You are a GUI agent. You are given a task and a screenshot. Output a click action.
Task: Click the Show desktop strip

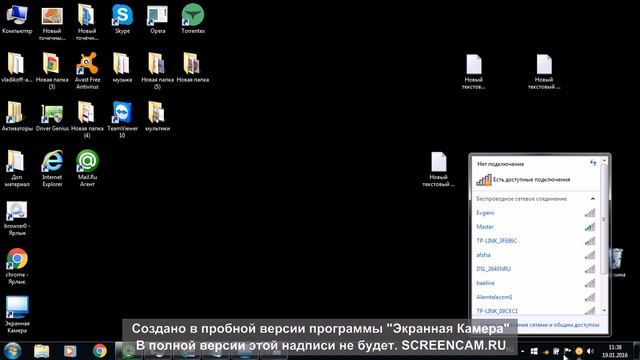636,351
